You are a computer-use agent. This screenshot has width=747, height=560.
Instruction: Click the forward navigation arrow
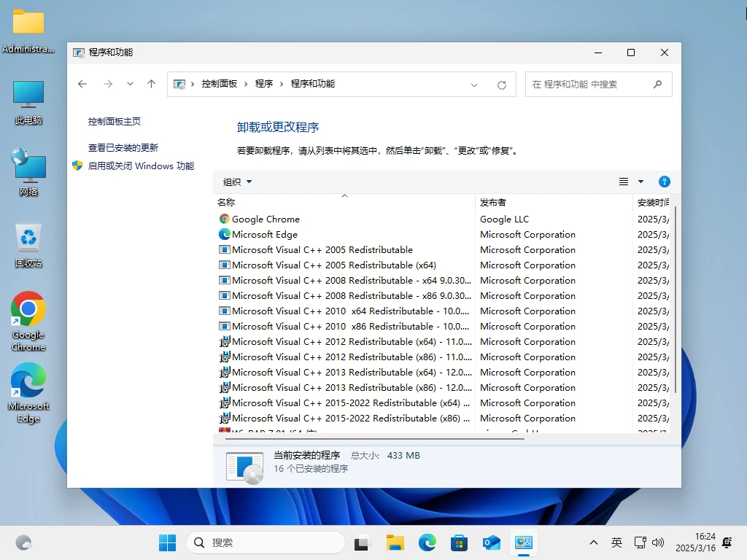(108, 84)
